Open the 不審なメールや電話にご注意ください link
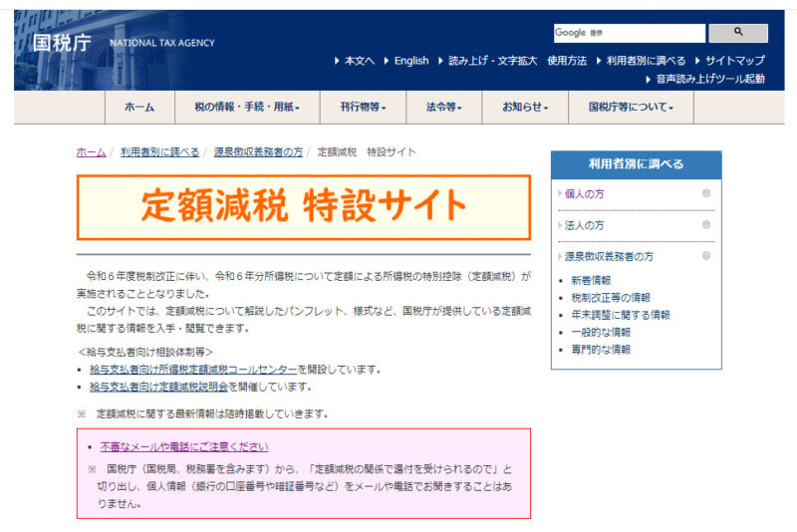This screenshot has height=532, width=797. [184, 446]
